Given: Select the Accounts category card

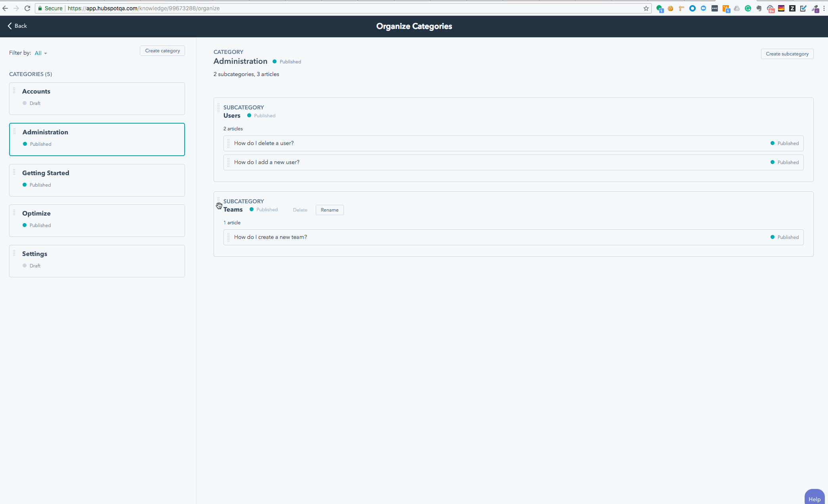Looking at the screenshot, I should (97, 98).
